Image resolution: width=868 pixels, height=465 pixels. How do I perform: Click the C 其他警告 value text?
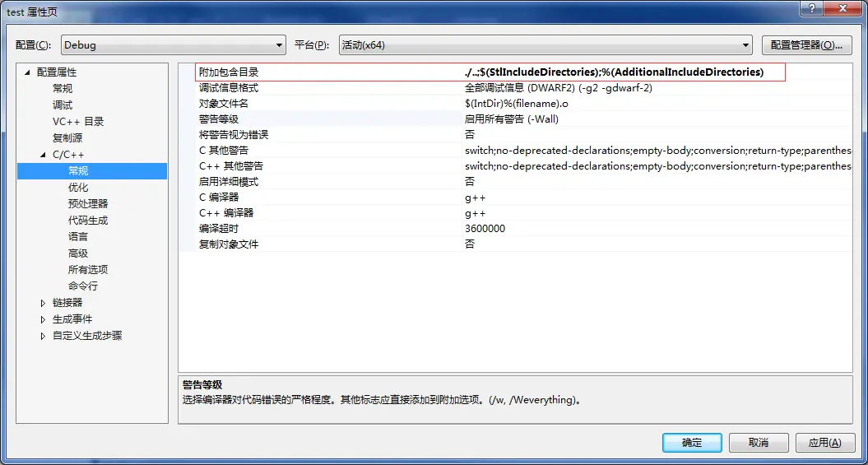(x=657, y=150)
